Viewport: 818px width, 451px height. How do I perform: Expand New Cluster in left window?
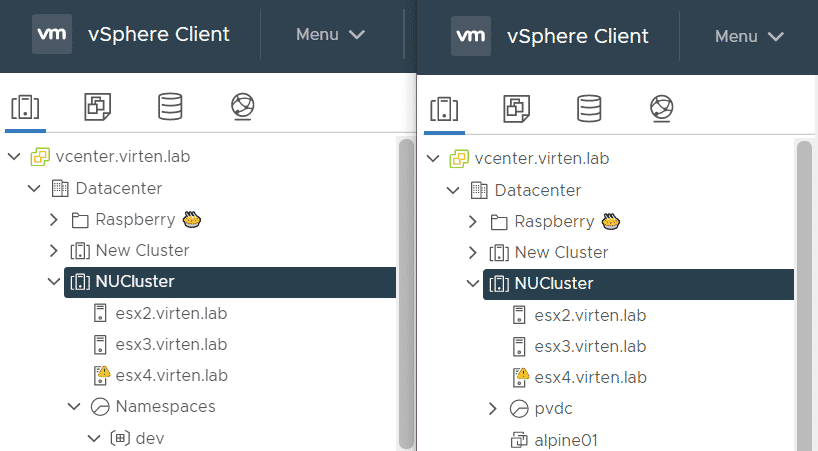coord(54,251)
